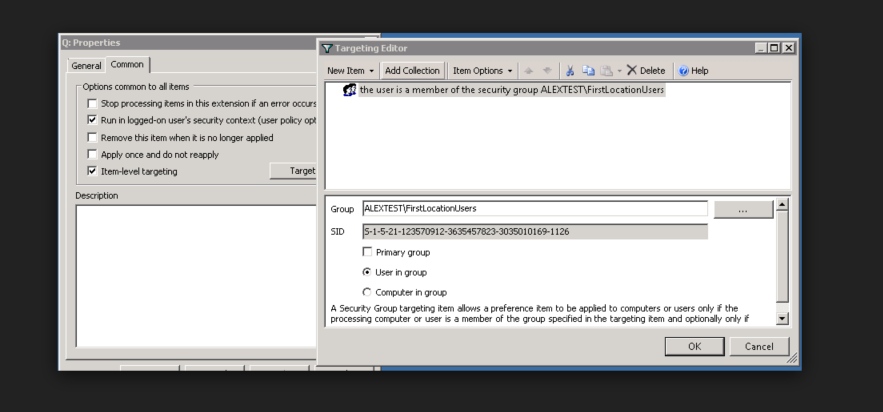Screen dimensions: 883x412
Task: Delete the selected targeting item
Action: [645, 71]
